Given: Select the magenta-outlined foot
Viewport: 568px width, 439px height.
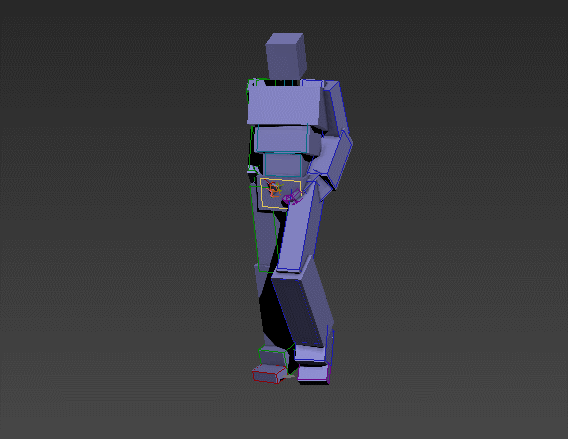Looking at the screenshot, I should 314,373.
